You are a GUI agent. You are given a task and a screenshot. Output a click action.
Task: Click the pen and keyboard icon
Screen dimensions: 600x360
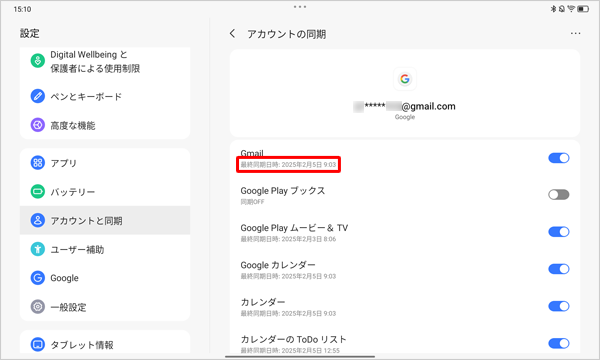click(38, 96)
